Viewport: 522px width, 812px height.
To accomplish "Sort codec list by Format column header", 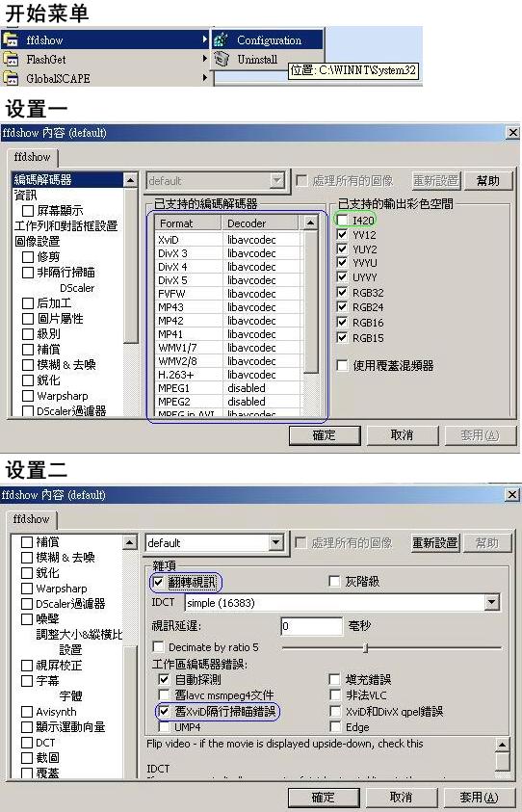I will (188, 223).
